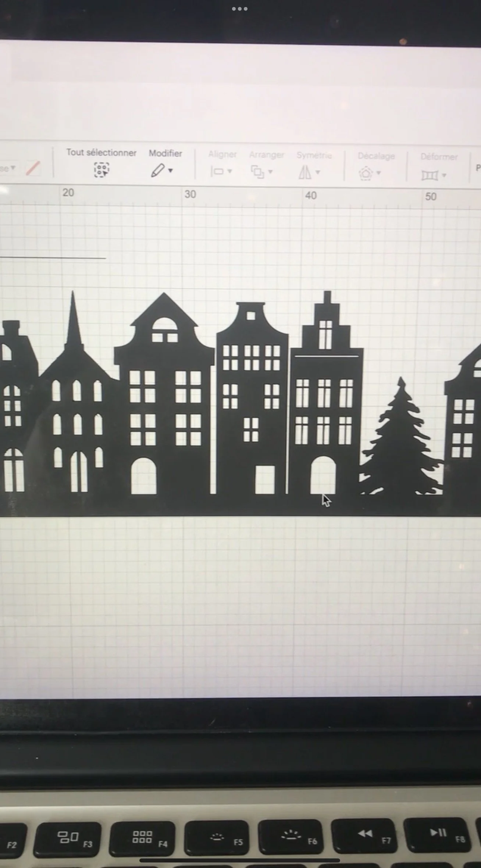The width and height of the screenshot is (481, 868).
Task: Click the red diagonal line swatch
Action: click(x=33, y=168)
